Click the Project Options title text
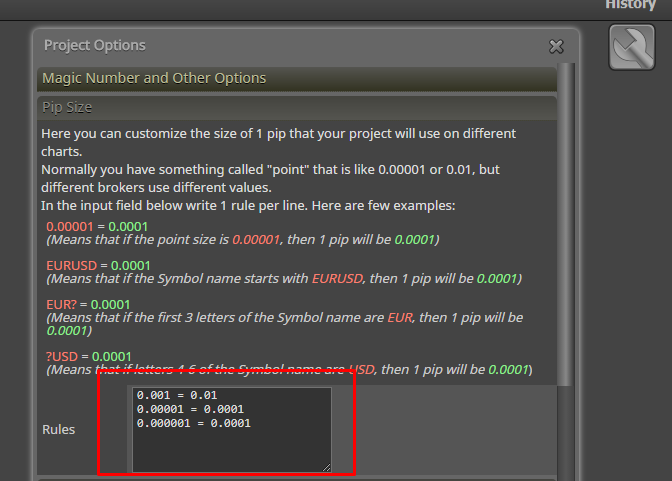 (x=95, y=45)
